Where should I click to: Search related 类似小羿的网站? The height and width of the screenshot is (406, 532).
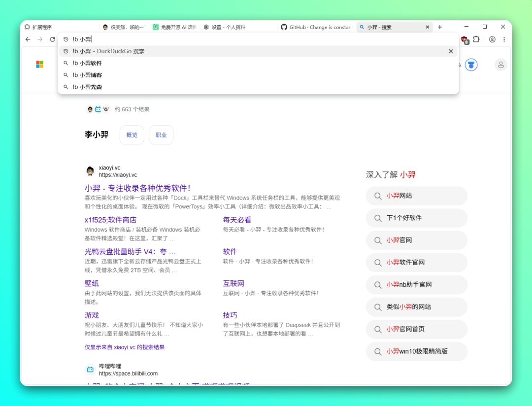click(417, 307)
